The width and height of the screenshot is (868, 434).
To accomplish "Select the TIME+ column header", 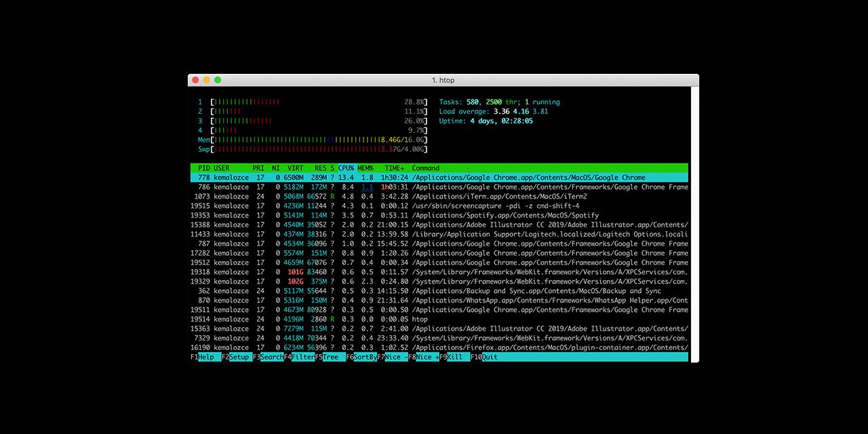I will (x=394, y=168).
